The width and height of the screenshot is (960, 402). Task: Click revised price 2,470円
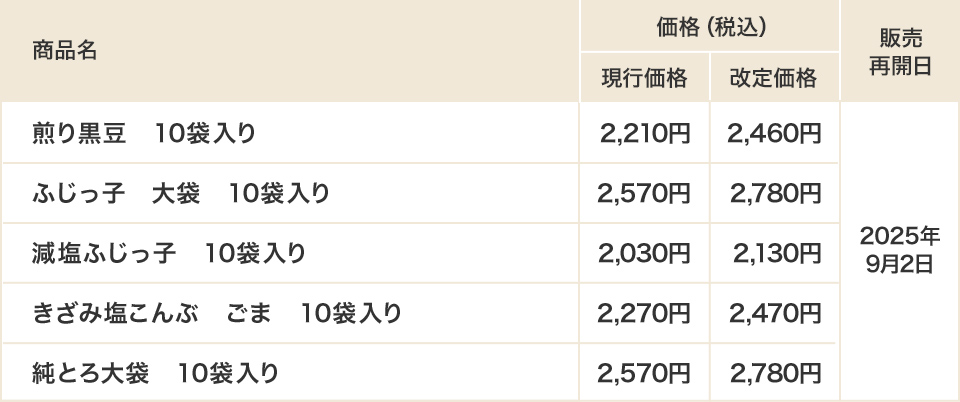[x=774, y=313]
